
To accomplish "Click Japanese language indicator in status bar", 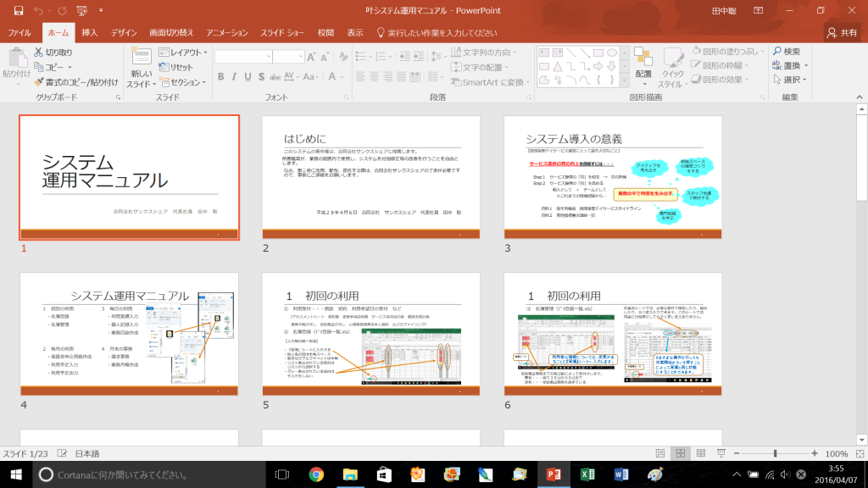I will pyautogui.click(x=87, y=454).
